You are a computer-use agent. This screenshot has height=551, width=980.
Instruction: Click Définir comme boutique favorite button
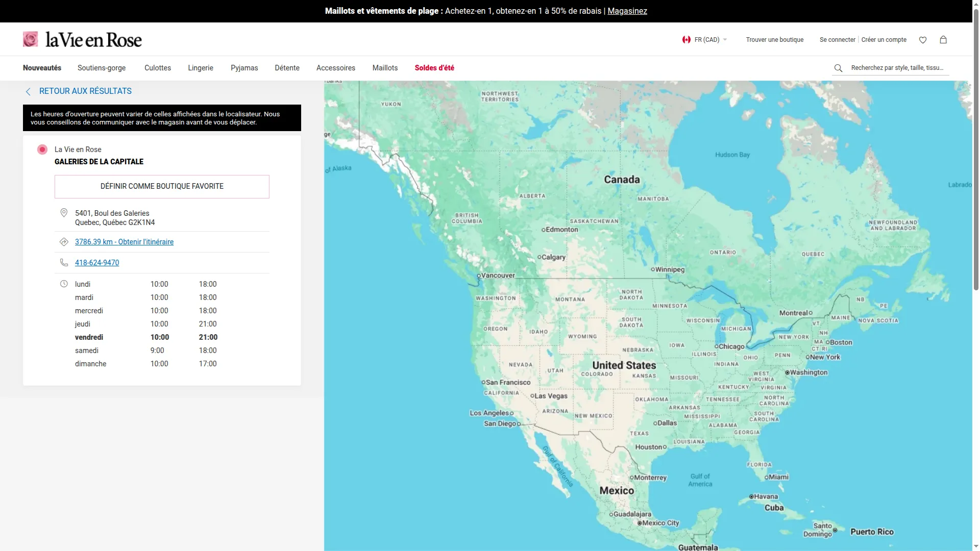tap(162, 187)
